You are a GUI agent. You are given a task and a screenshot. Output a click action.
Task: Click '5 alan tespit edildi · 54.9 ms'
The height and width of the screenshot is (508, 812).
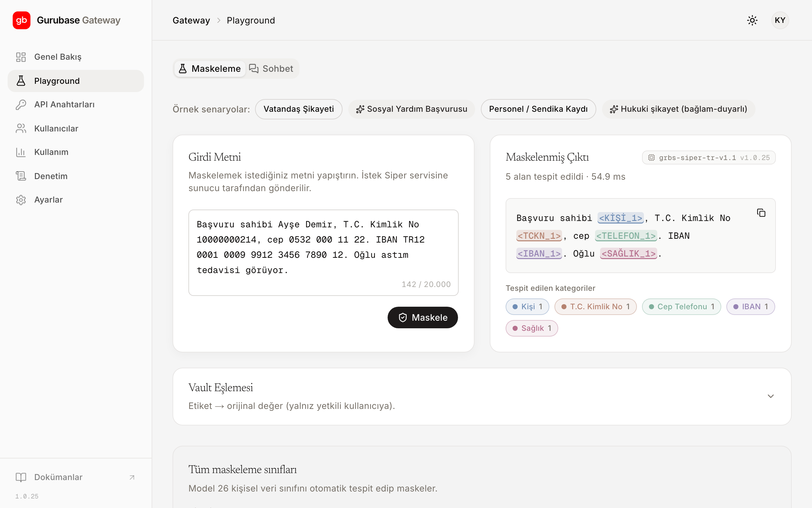pyautogui.click(x=565, y=177)
